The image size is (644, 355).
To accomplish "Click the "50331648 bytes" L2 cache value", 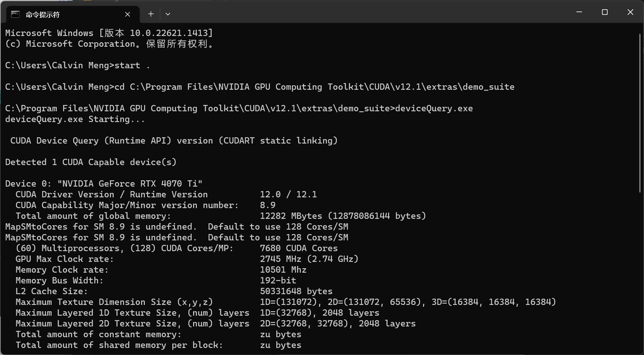I will (x=296, y=291).
